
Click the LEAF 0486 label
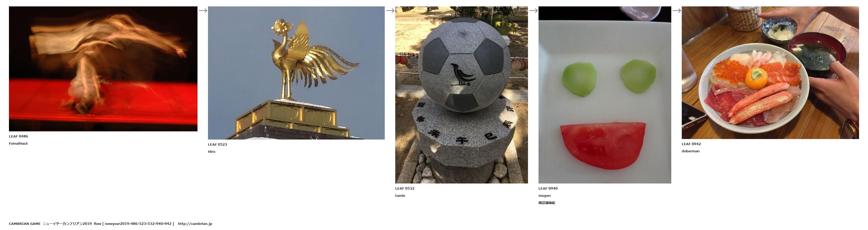[x=18, y=136]
